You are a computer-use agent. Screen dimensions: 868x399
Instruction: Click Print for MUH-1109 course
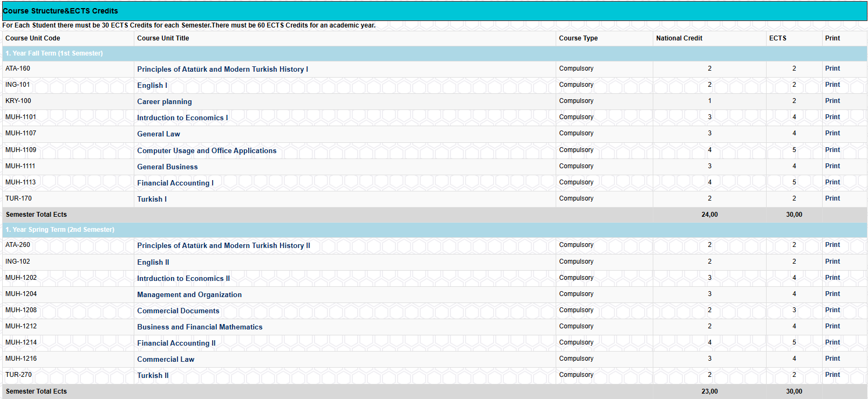tap(832, 150)
